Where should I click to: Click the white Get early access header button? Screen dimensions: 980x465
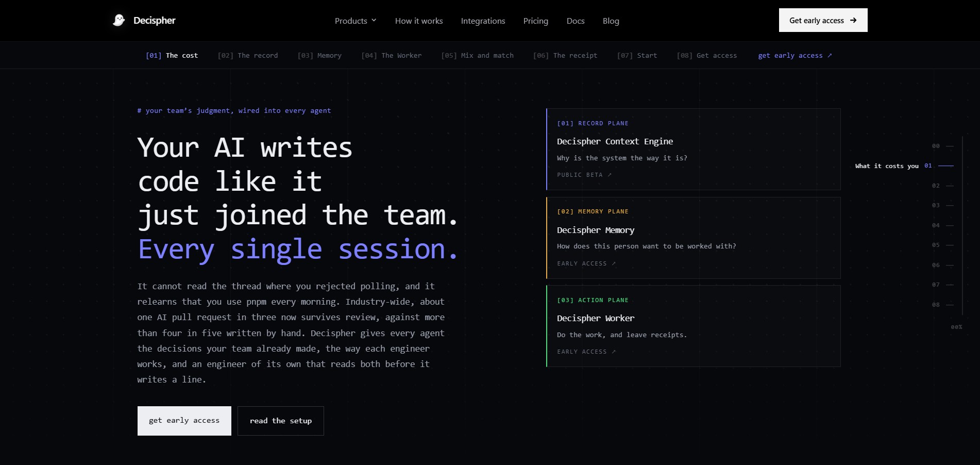[x=823, y=20]
